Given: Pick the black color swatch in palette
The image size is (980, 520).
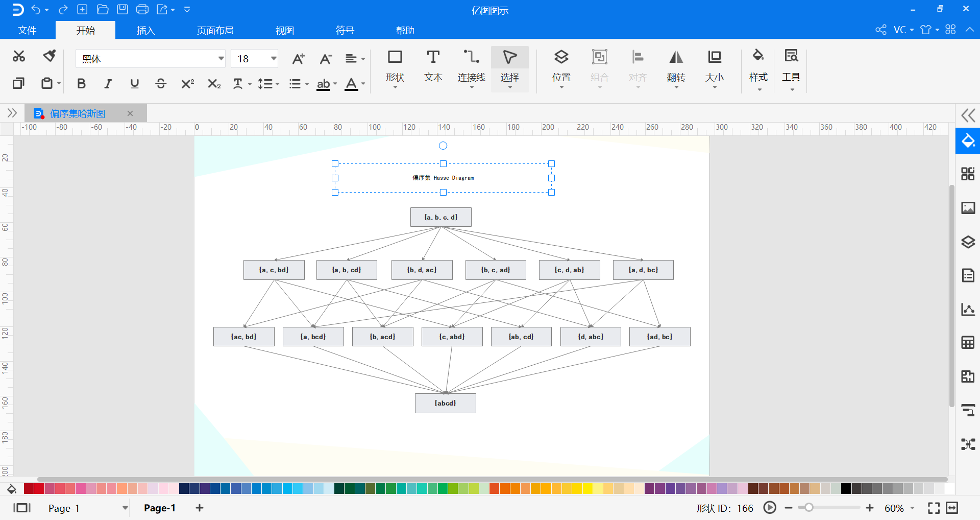Looking at the screenshot, I should (x=846, y=489).
